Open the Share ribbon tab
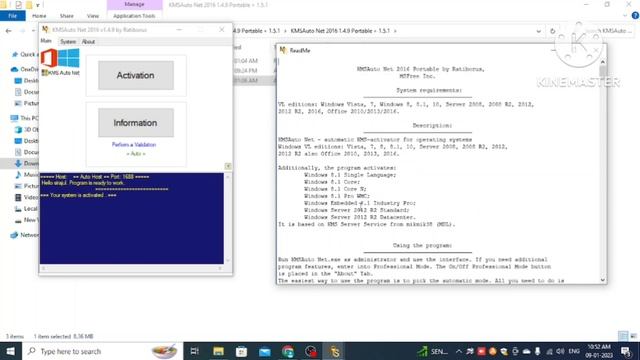This screenshot has height=360, width=640. 67,16
